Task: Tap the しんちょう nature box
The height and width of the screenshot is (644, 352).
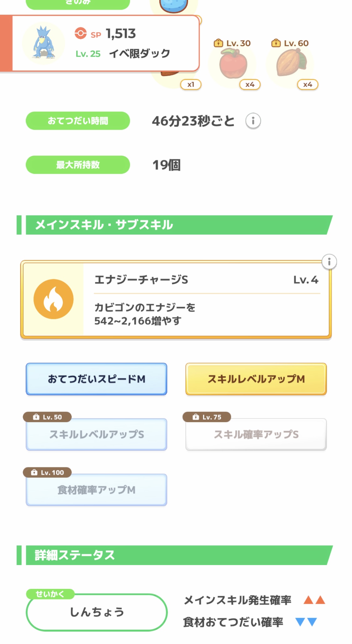Action: click(x=97, y=612)
